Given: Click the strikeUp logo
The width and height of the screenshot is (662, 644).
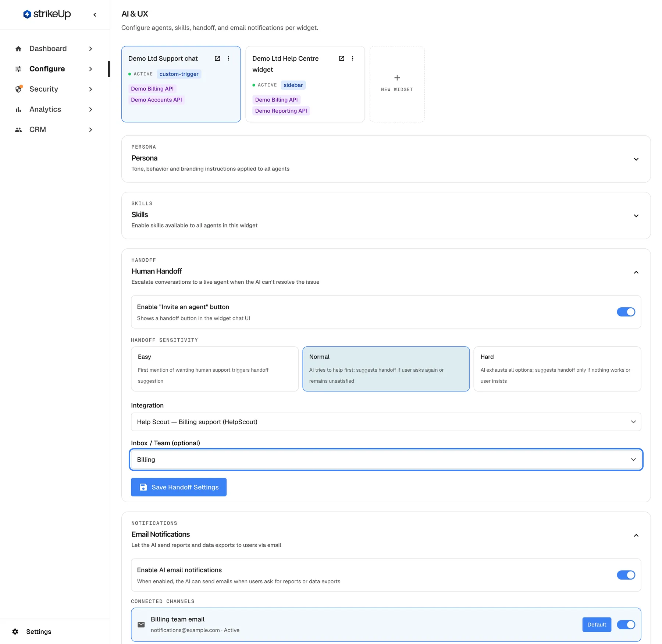Looking at the screenshot, I should pos(47,14).
